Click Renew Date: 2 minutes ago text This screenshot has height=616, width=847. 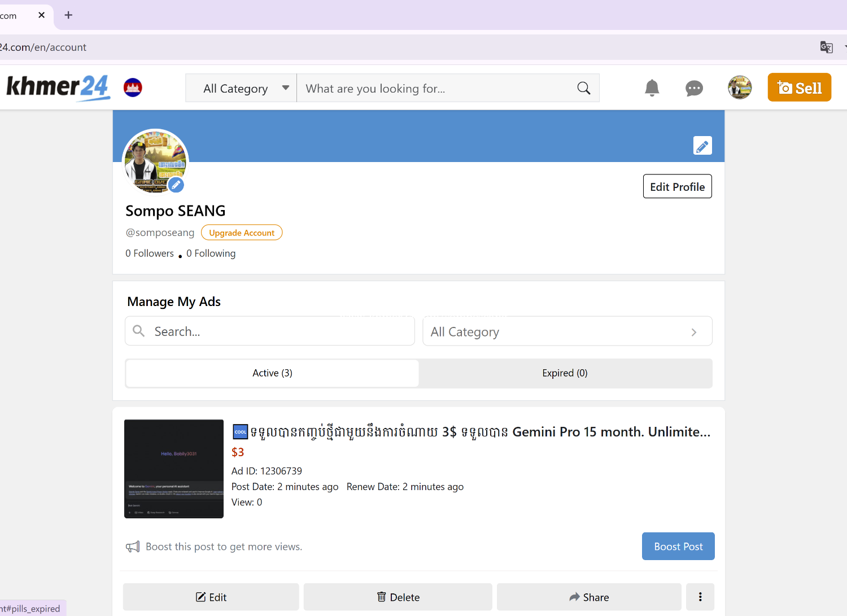coord(405,487)
